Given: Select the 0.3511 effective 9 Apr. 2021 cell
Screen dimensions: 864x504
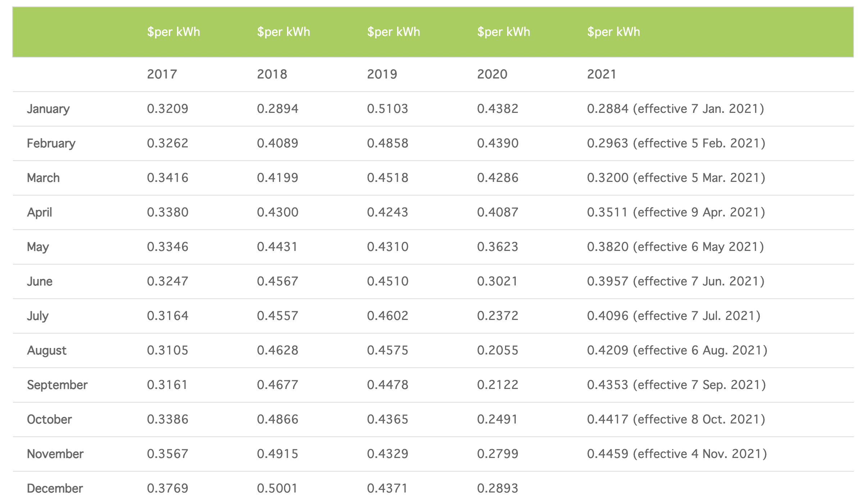Looking at the screenshot, I should pos(676,212).
